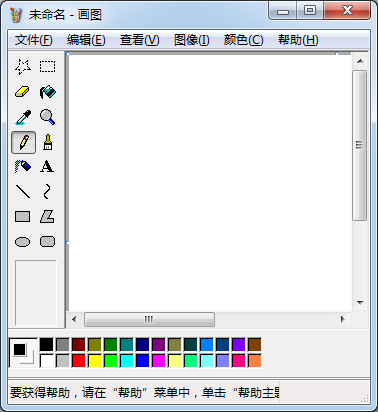378x412 pixels.
Task: Choose the Airbrush spray tool
Action: click(x=23, y=166)
